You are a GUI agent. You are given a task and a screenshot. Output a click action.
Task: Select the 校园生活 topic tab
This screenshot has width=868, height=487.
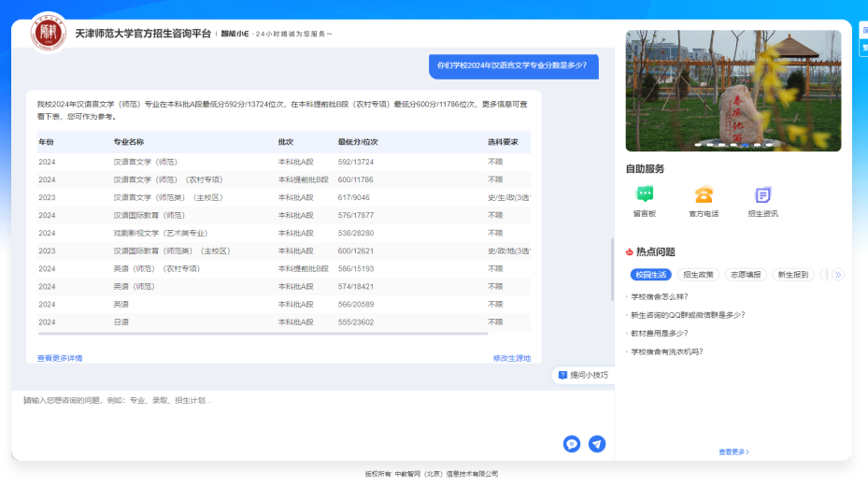pos(650,275)
